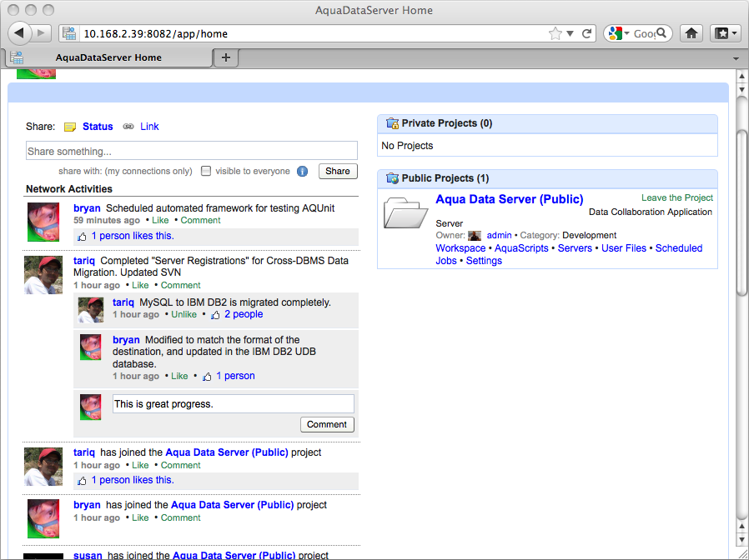This screenshot has height=560, width=749.
Task: Click thumbs-up icon under AQUnit post
Action: tap(83, 237)
